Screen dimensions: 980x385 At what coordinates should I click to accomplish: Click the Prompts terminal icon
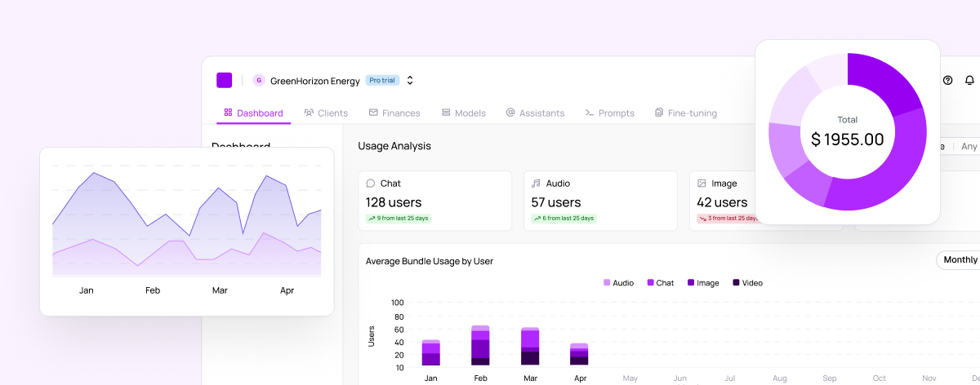[590, 113]
